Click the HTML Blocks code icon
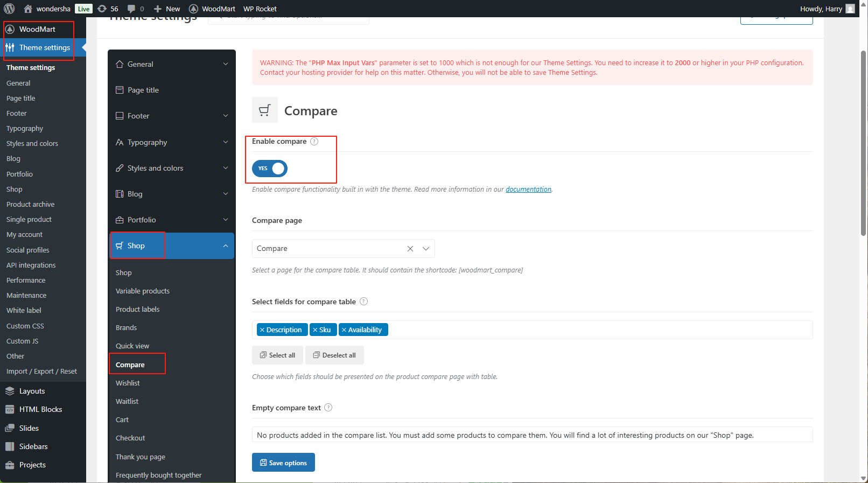 [x=10, y=409]
